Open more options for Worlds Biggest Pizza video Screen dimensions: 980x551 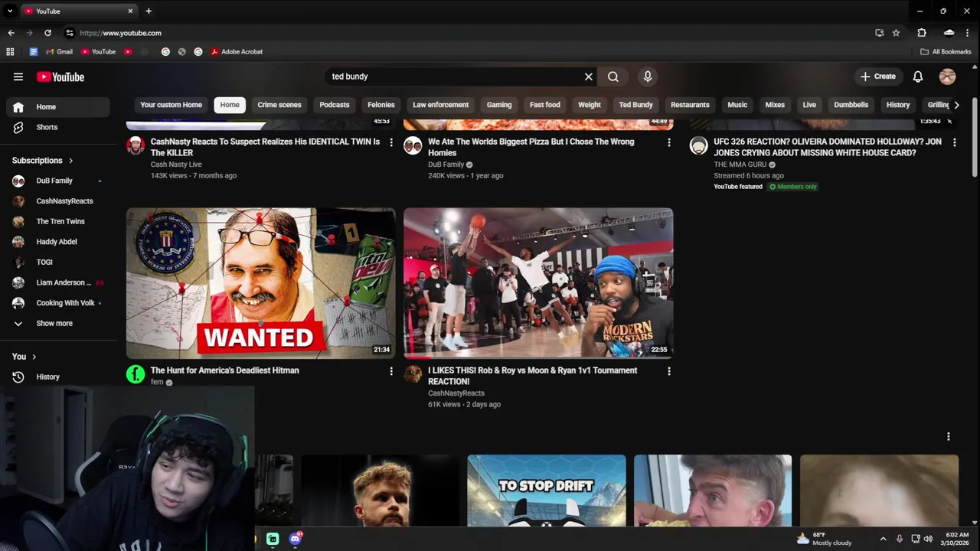pos(669,142)
